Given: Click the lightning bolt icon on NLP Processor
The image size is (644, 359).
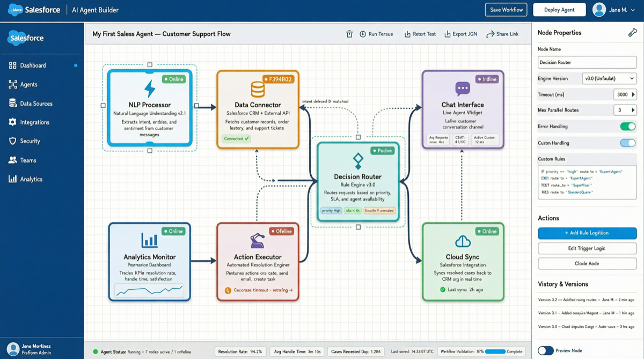Looking at the screenshot, I should [x=149, y=89].
